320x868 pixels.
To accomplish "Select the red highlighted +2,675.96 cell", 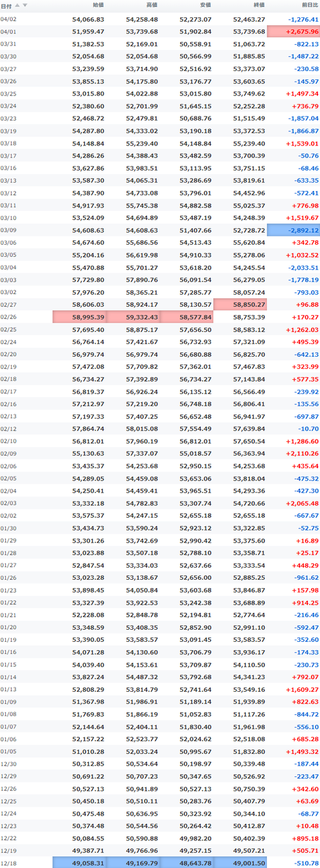I will coord(294,31).
